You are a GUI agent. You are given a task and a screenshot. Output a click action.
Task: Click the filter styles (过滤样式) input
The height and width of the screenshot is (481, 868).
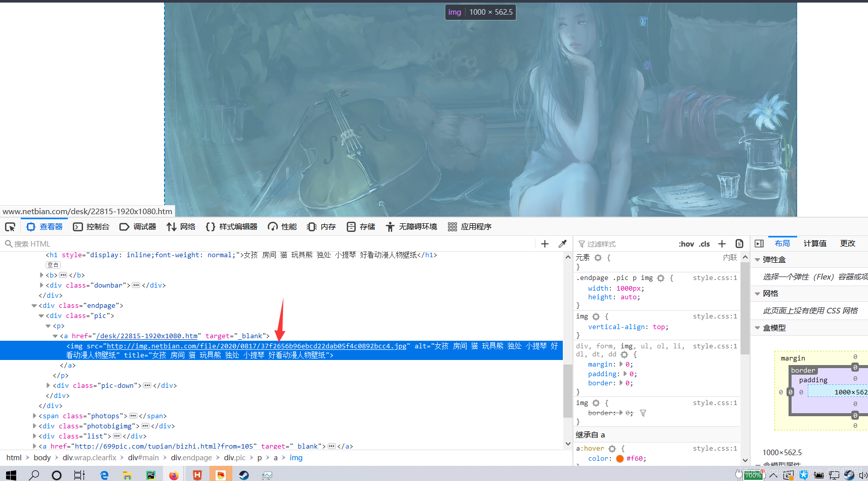625,244
